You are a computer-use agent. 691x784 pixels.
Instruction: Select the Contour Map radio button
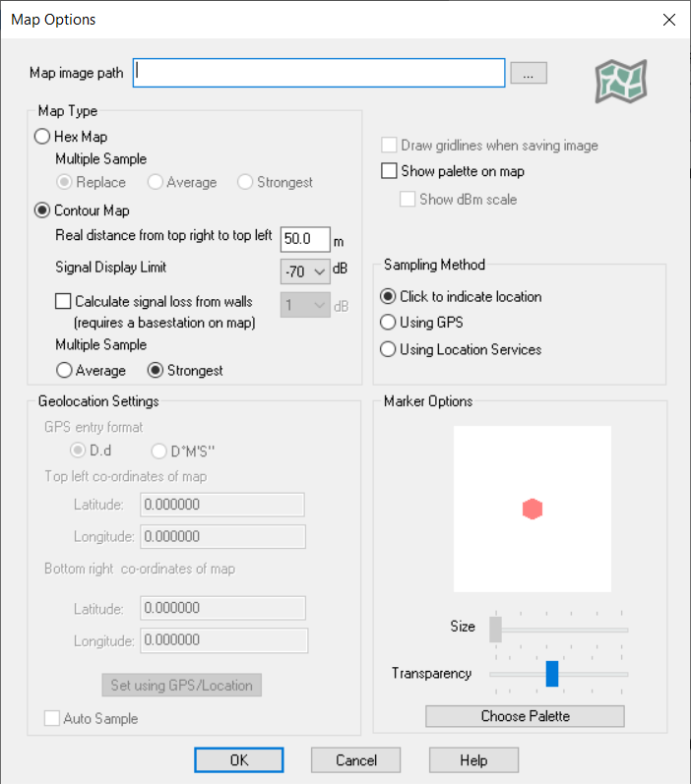(x=42, y=211)
